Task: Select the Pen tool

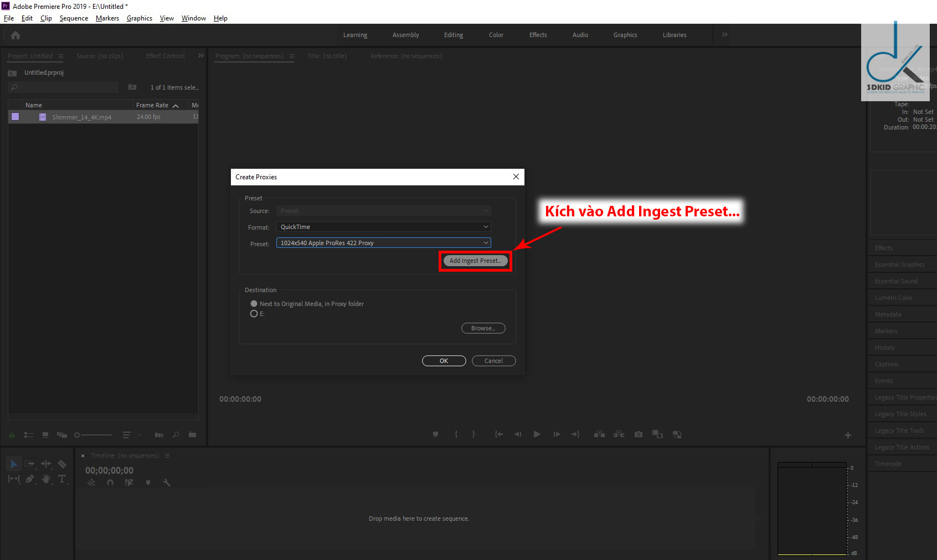Action: (29, 479)
